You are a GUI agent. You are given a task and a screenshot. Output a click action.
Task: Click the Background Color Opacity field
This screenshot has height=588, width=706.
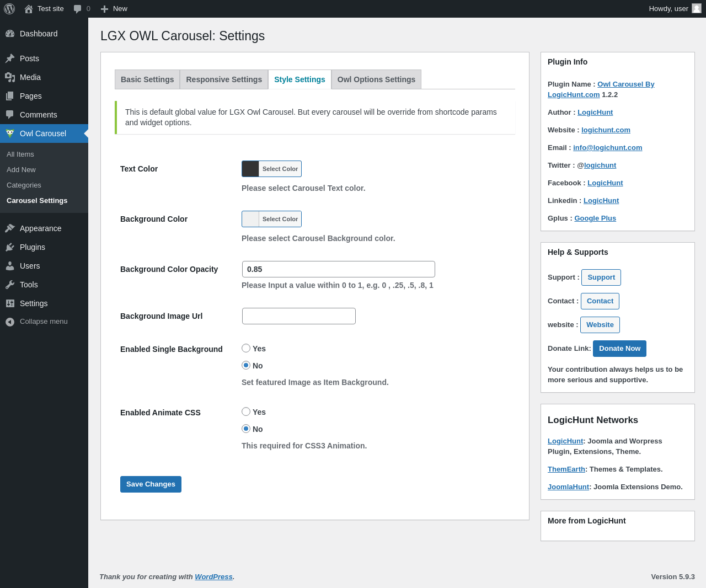pos(339,269)
